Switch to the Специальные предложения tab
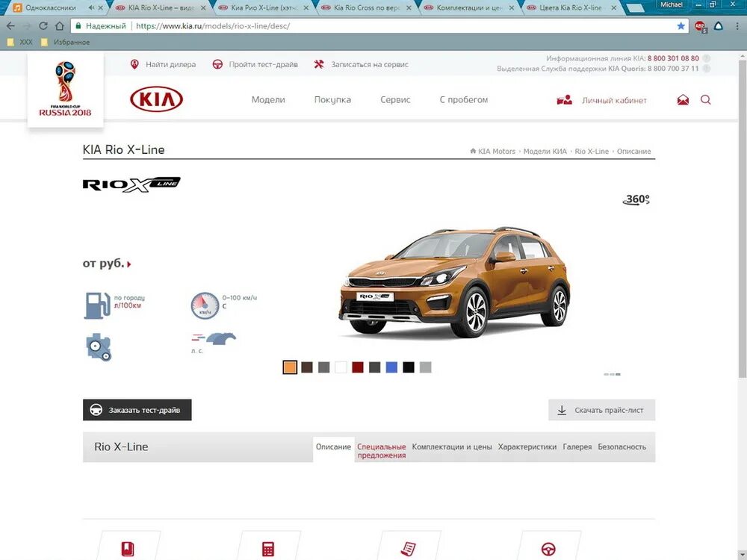Viewport: 747px width, 560px height. (x=382, y=451)
